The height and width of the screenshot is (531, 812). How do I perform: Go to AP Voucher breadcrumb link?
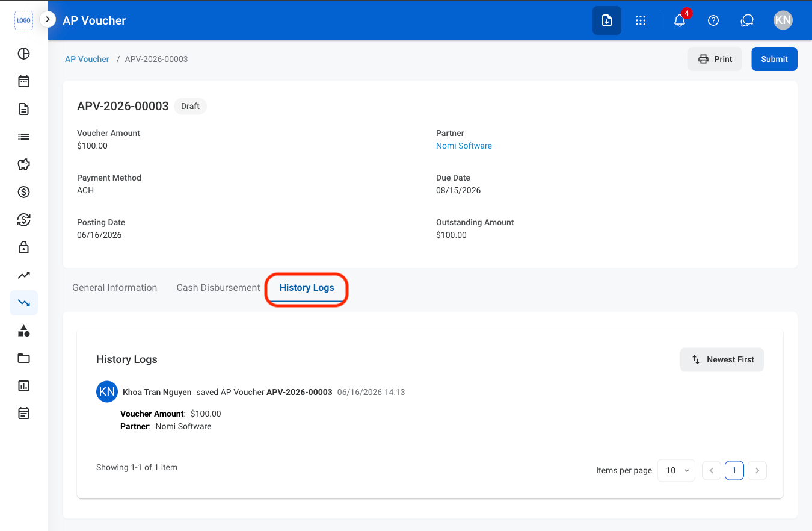click(87, 59)
